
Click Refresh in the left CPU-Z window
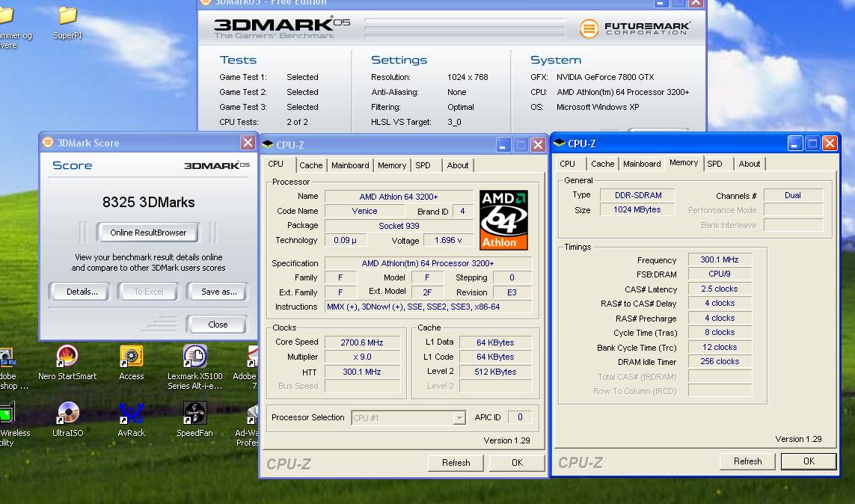(456, 463)
